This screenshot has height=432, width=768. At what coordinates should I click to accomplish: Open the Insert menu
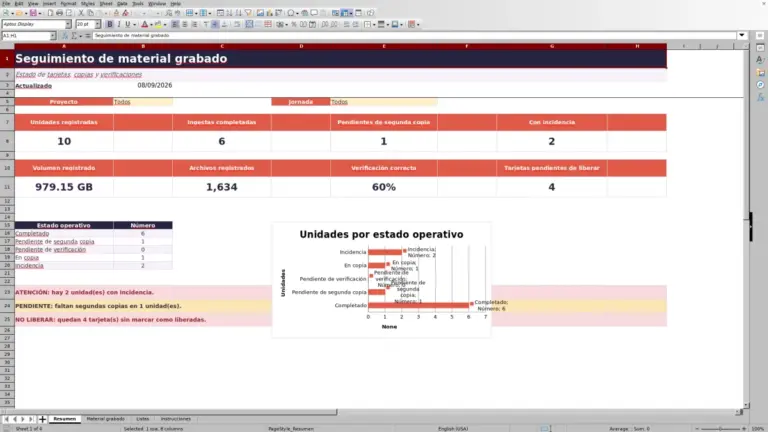point(49,3)
